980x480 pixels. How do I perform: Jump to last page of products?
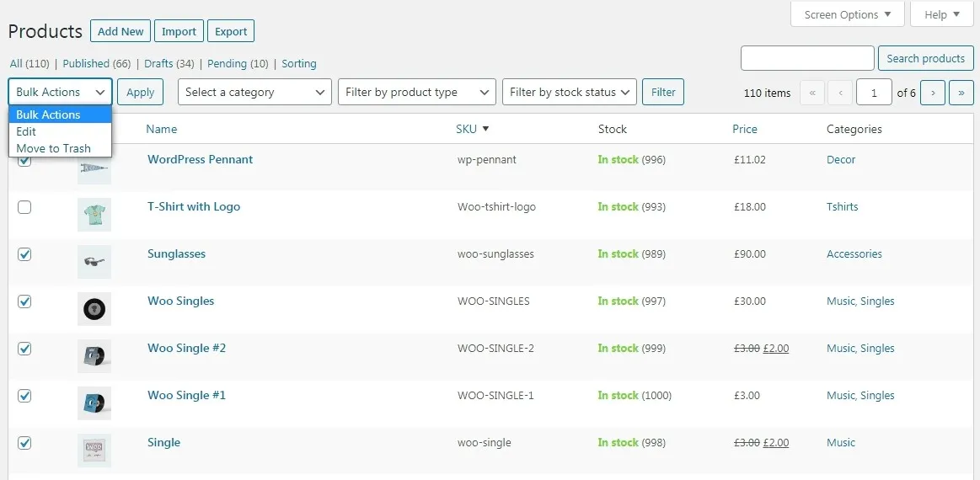coord(961,93)
